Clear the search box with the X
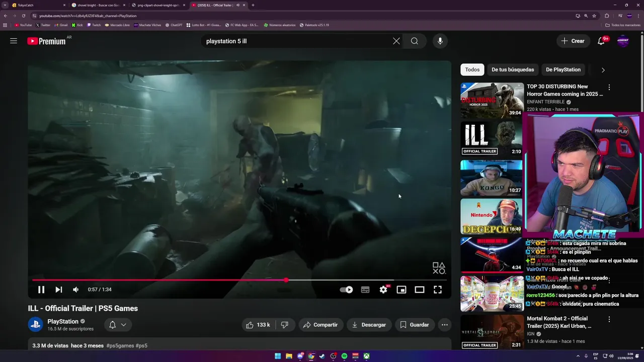 coord(396,41)
